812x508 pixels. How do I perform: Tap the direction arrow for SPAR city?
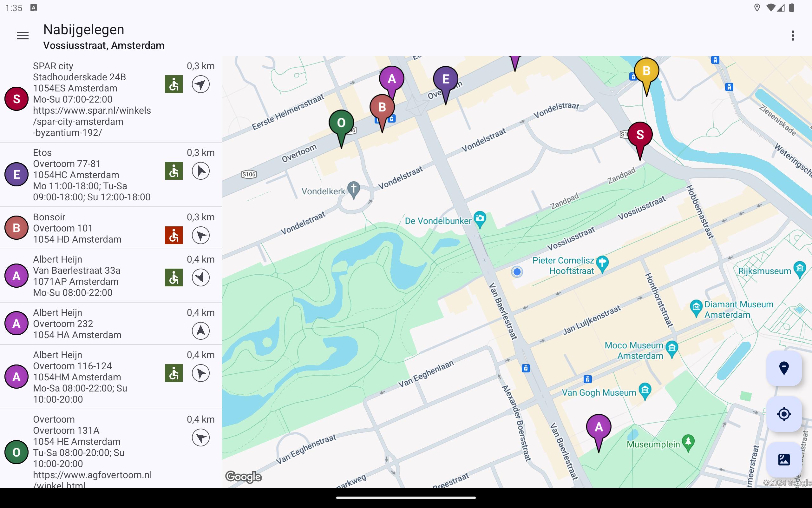click(x=201, y=84)
